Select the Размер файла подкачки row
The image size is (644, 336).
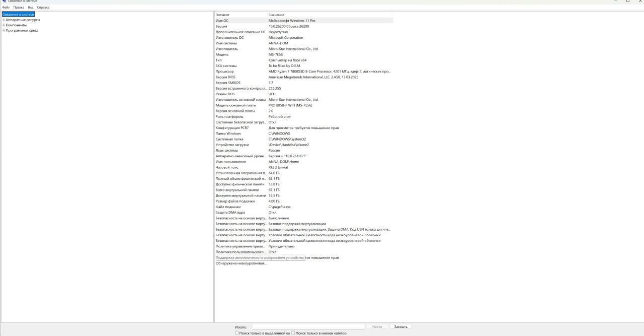coord(304,201)
